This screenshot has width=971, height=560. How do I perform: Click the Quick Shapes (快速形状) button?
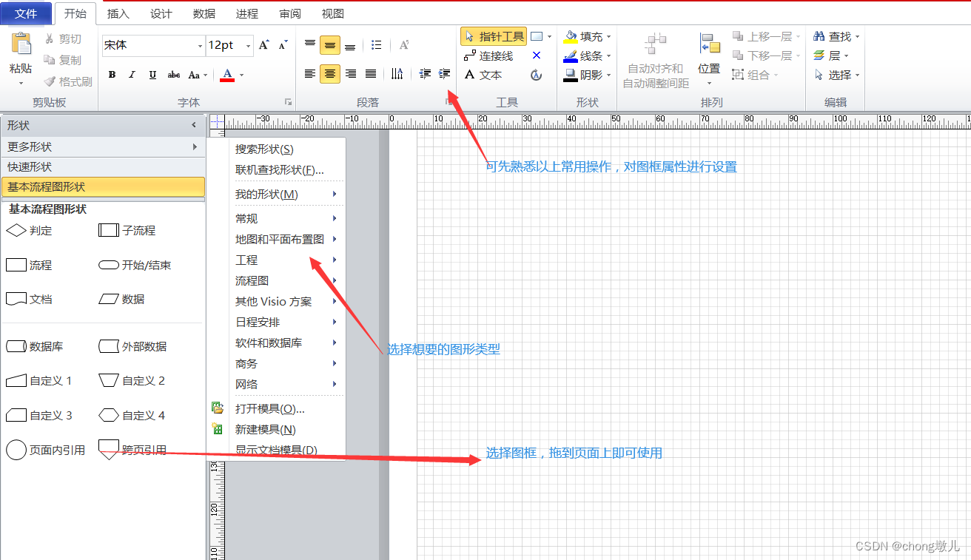point(103,166)
